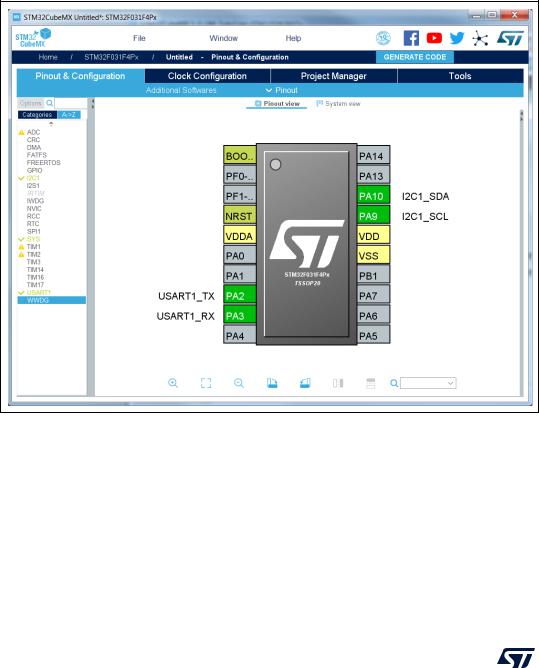Click the peripheral search magnifier icon
The width and height of the screenshot is (539, 668).
(x=50, y=103)
